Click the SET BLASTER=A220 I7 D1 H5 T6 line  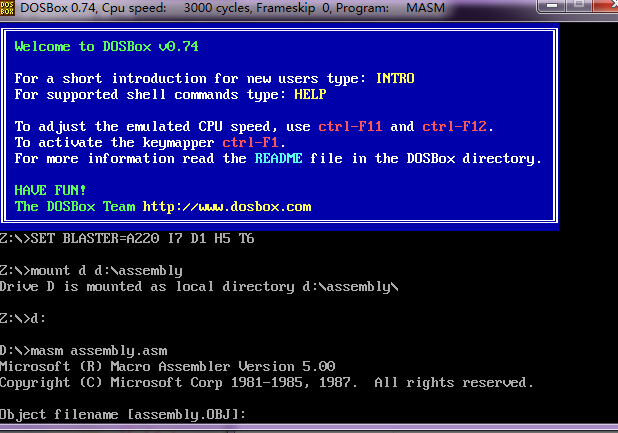tap(127, 238)
